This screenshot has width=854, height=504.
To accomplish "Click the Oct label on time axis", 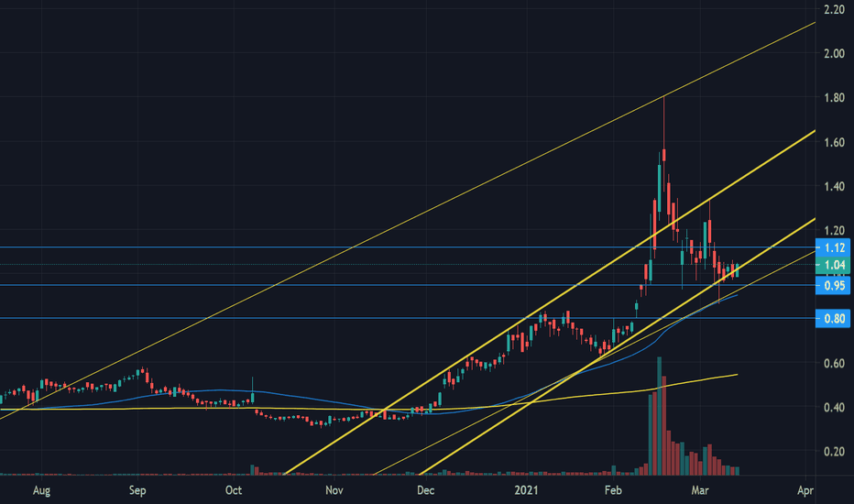I will [x=233, y=490].
